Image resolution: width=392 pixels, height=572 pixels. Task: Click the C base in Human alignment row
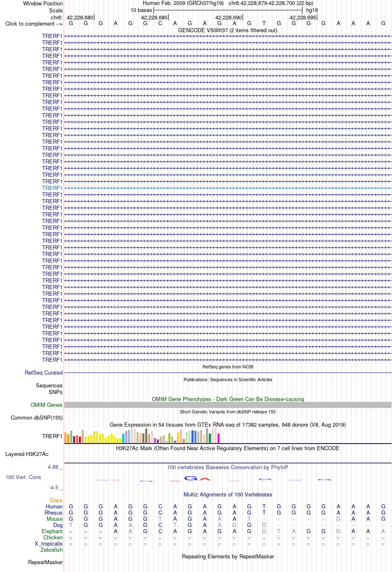(160, 506)
